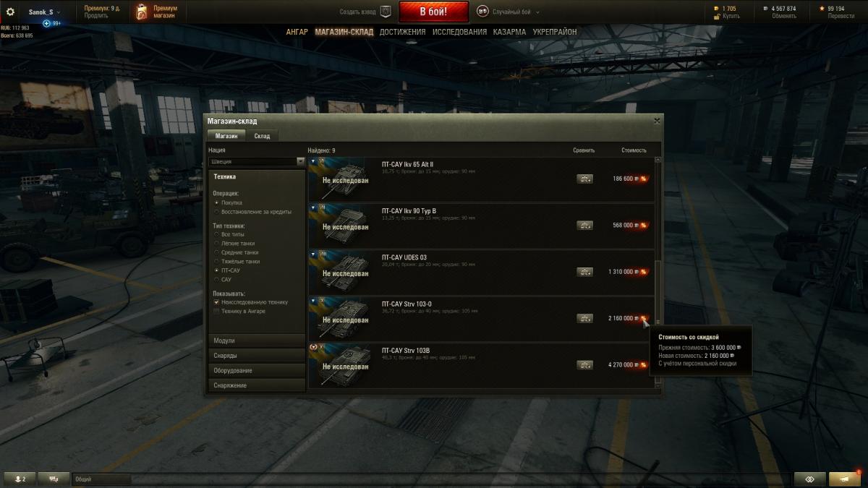The width and height of the screenshot is (868, 488).
Task: Switch to the Склад tab
Action: (x=262, y=136)
